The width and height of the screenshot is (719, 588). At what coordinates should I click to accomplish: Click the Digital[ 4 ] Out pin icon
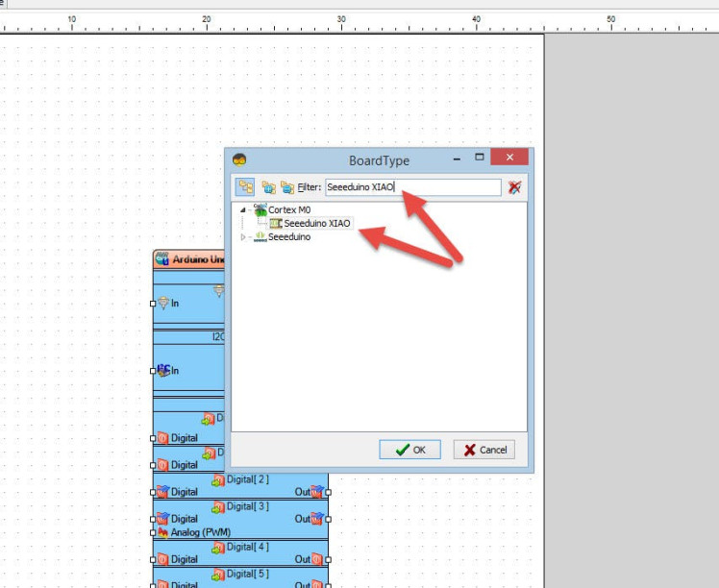tap(317, 559)
